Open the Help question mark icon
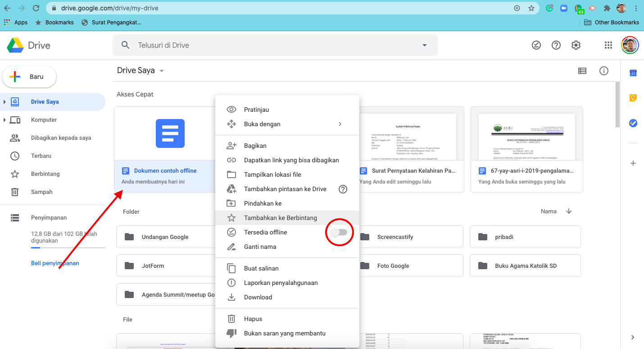 pyautogui.click(x=556, y=45)
